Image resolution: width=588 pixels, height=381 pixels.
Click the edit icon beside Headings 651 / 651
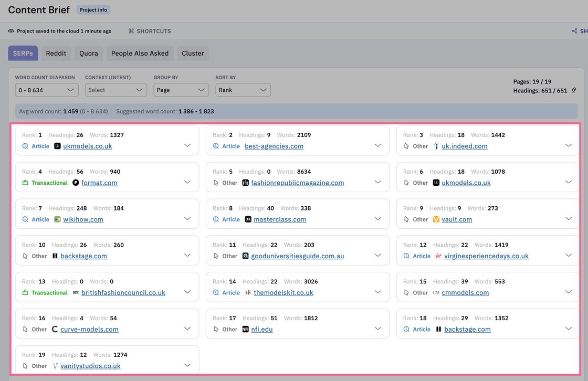[574, 90]
